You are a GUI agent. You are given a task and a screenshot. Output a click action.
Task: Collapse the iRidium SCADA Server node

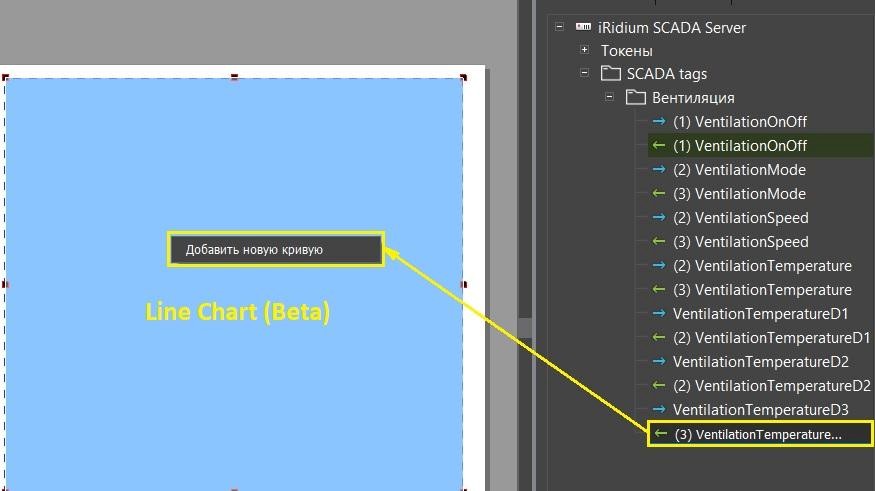coord(560,27)
